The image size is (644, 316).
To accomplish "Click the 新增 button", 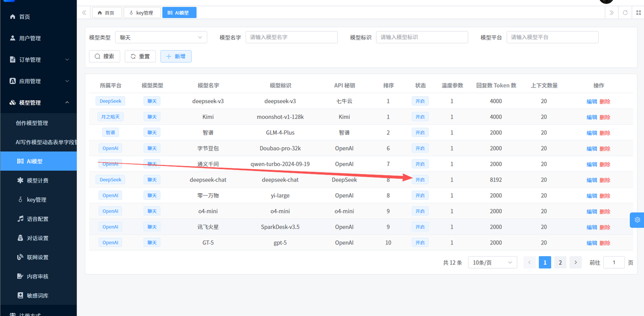I will [x=176, y=56].
